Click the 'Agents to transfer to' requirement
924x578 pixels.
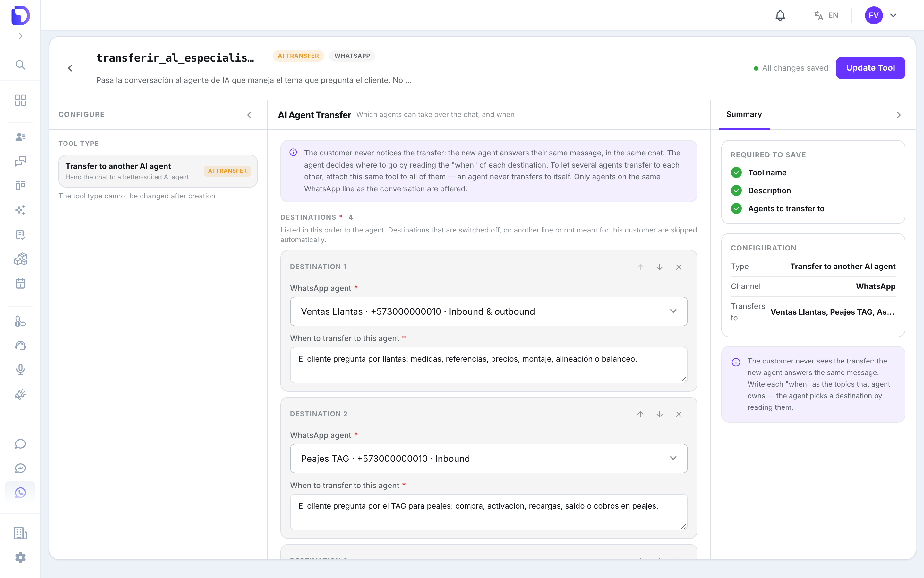click(786, 208)
